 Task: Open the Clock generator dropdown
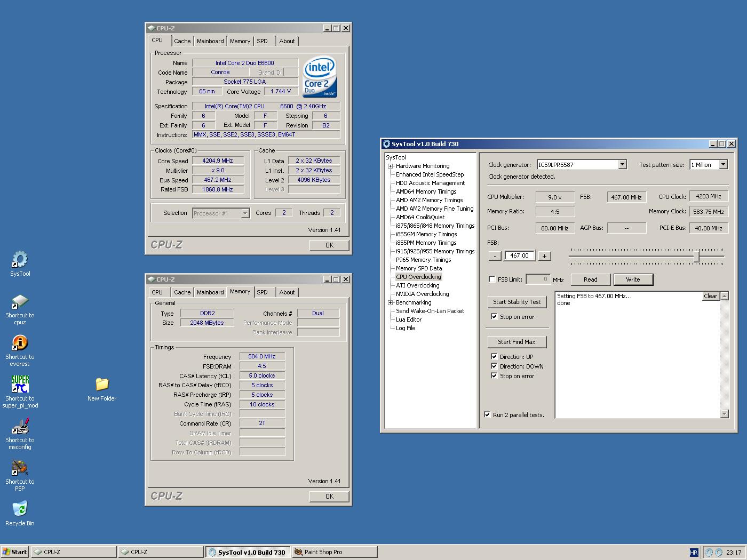622,164
